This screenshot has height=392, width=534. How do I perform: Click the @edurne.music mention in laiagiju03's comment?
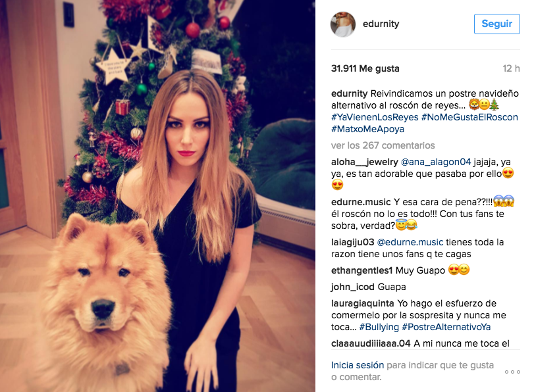(410, 242)
